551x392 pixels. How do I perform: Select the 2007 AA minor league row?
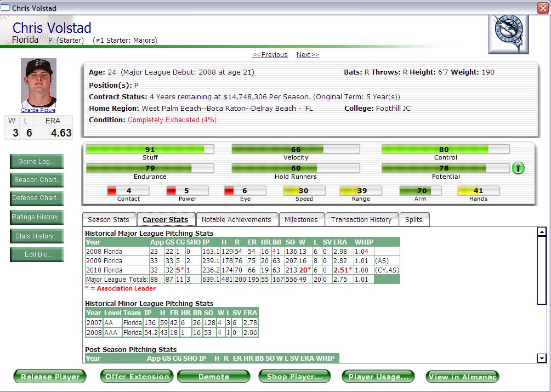point(172,322)
